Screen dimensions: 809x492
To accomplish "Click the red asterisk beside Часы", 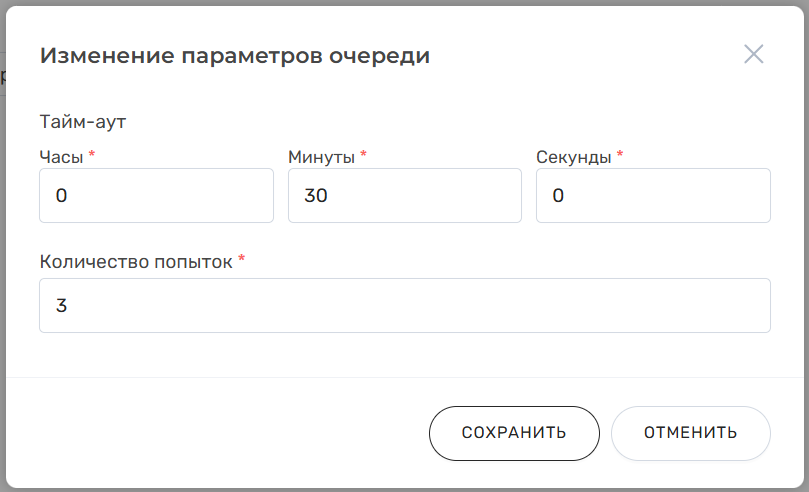I will point(92,155).
